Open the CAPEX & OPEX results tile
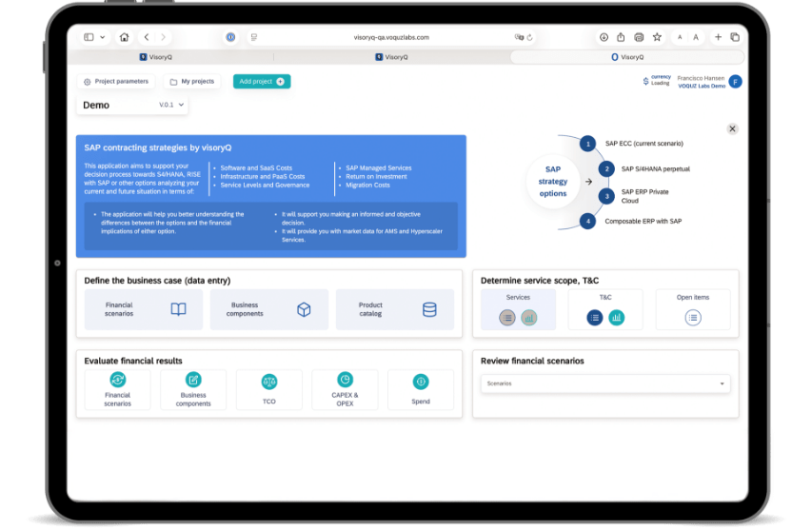 click(x=345, y=390)
